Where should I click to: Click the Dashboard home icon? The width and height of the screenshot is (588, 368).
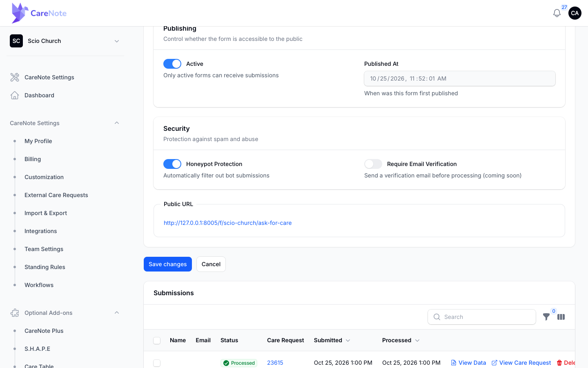click(x=15, y=95)
